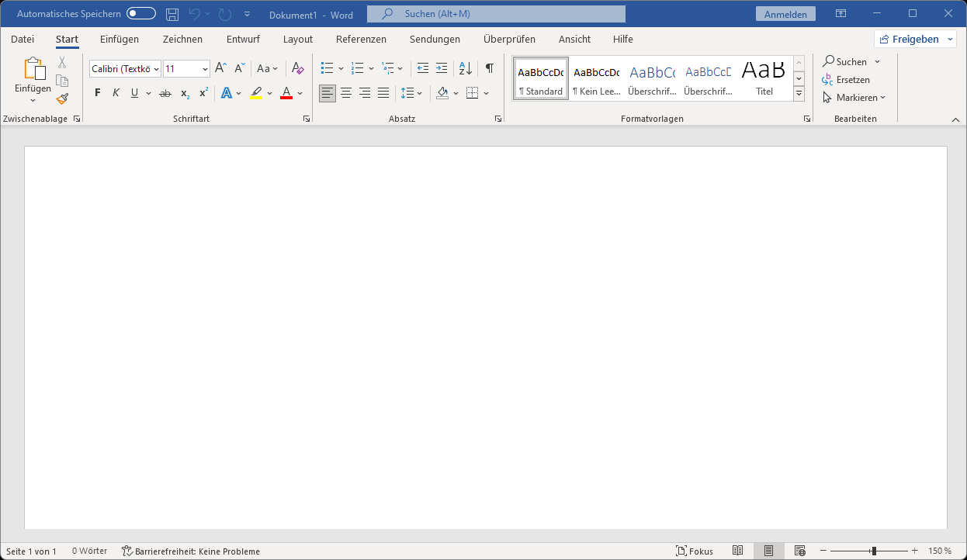967x560 pixels.
Task: Click into the Suchen search box
Action: pyautogui.click(x=497, y=14)
